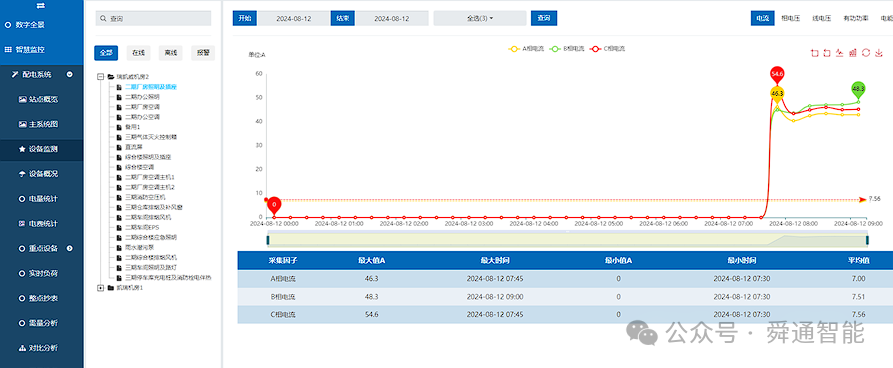Screen dimensions: 893x368
Task: Open the end date field after 结束
Action: coord(392,18)
